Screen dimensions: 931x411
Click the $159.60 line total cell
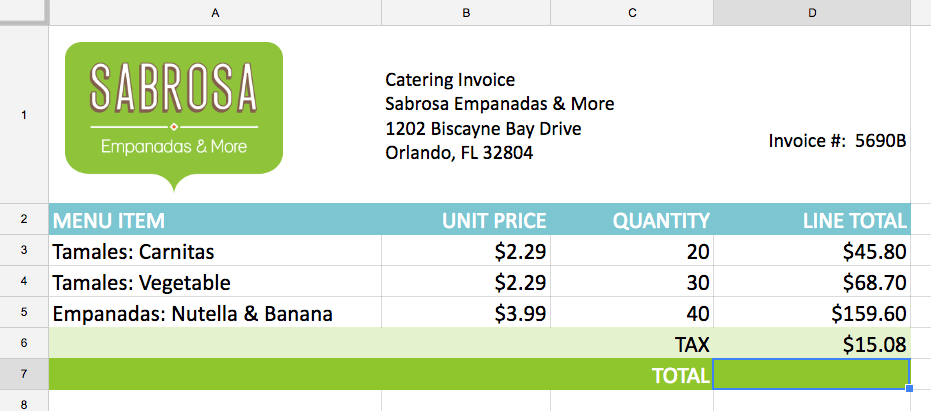point(811,313)
